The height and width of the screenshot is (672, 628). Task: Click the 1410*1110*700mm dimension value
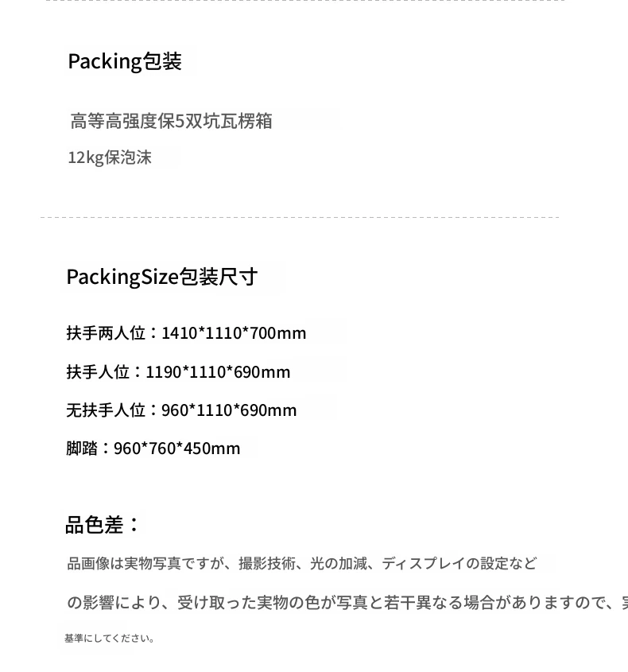234,333
